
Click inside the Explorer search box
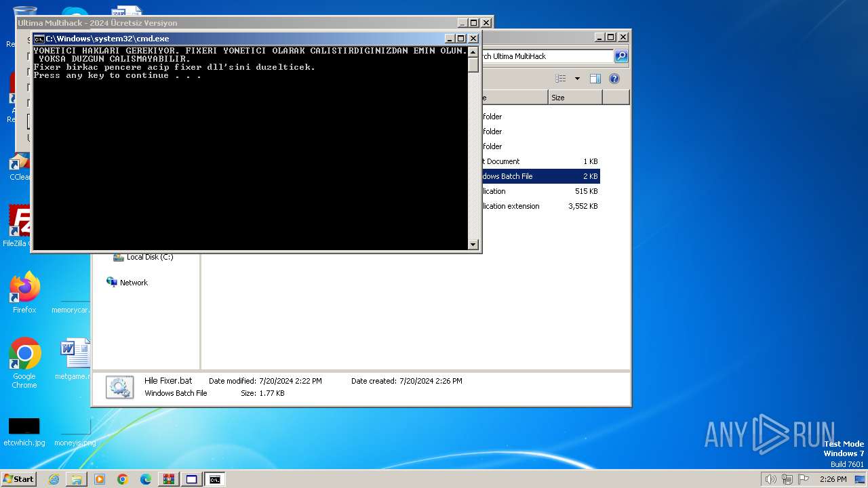click(x=547, y=56)
